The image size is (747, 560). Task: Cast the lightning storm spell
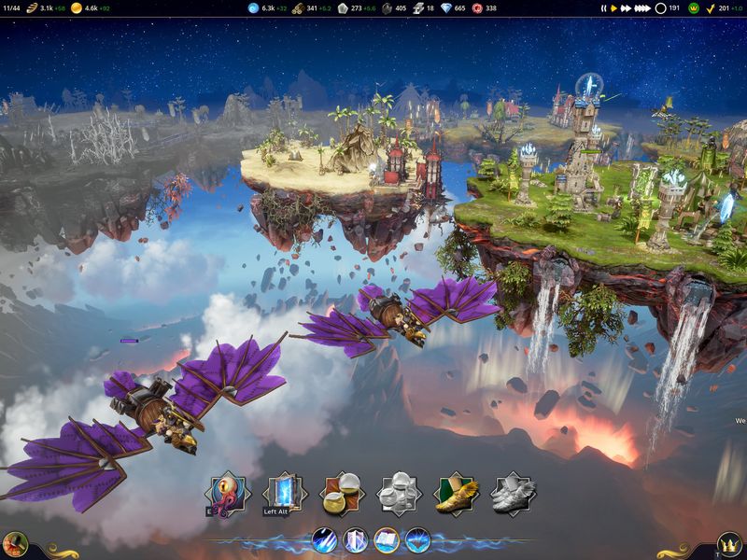tap(417, 541)
